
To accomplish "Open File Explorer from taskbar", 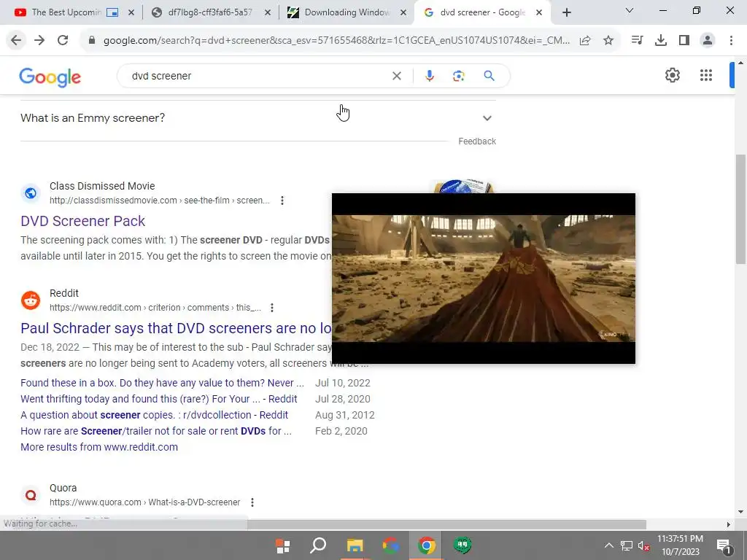I will 355,545.
